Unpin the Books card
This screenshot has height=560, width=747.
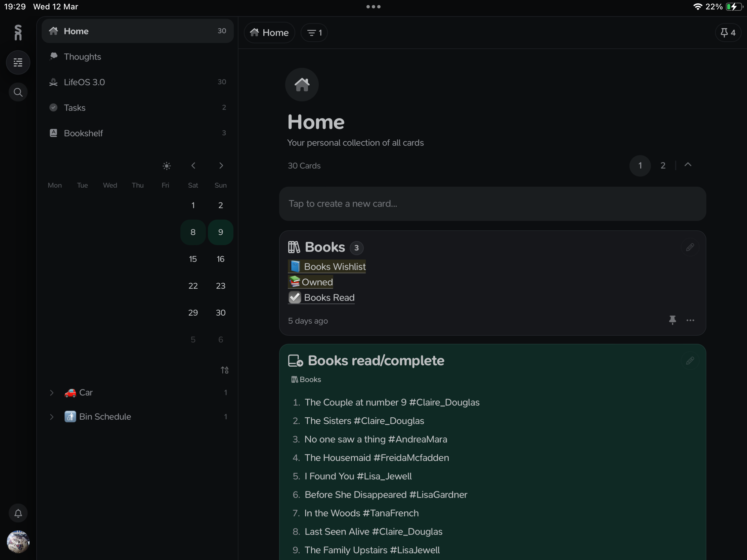[672, 320]
